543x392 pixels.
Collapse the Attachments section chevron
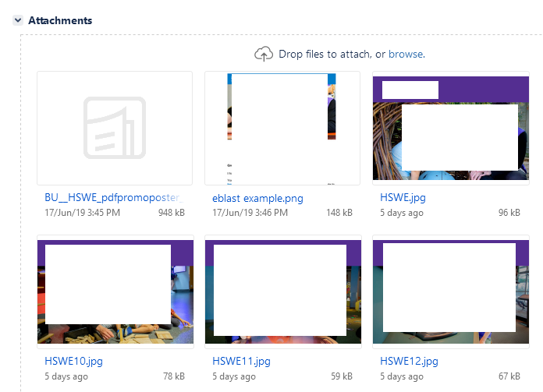[x=18, y=20]
